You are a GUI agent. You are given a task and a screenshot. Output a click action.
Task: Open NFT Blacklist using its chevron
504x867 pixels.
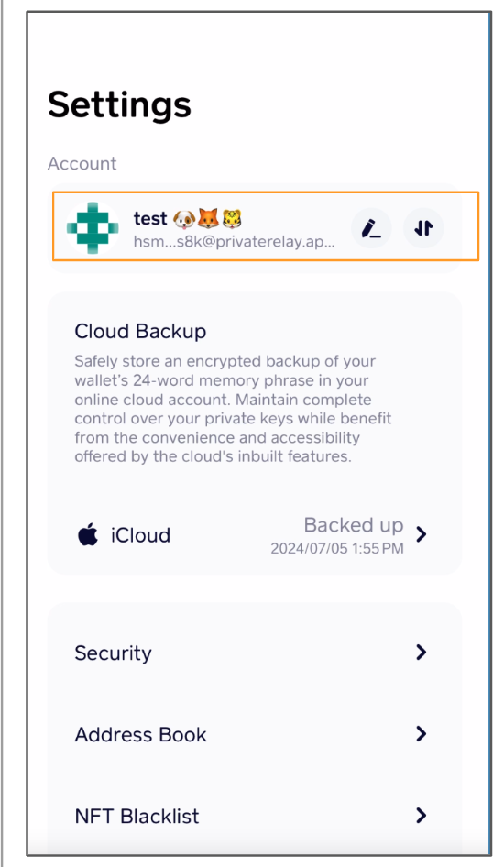(x=422, y=815)
